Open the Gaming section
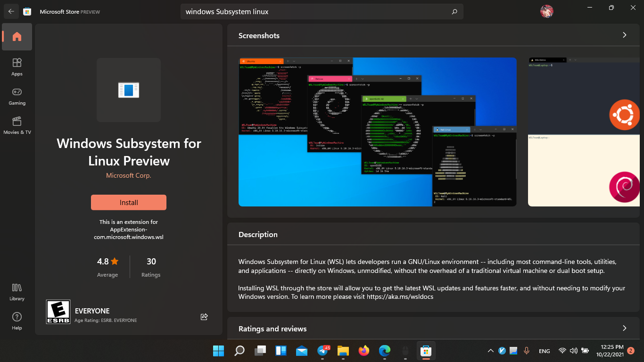The height and width of the screenshot is (362, 644). tap(17, 96)
